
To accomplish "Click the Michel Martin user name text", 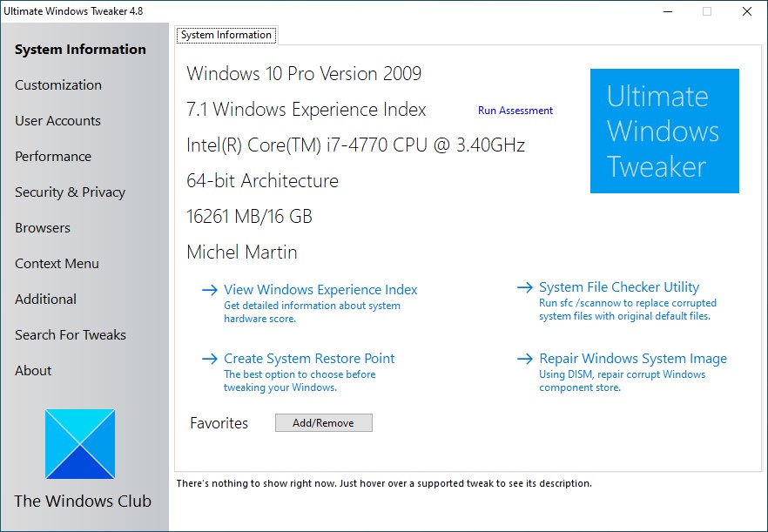I will pos(241,253).
